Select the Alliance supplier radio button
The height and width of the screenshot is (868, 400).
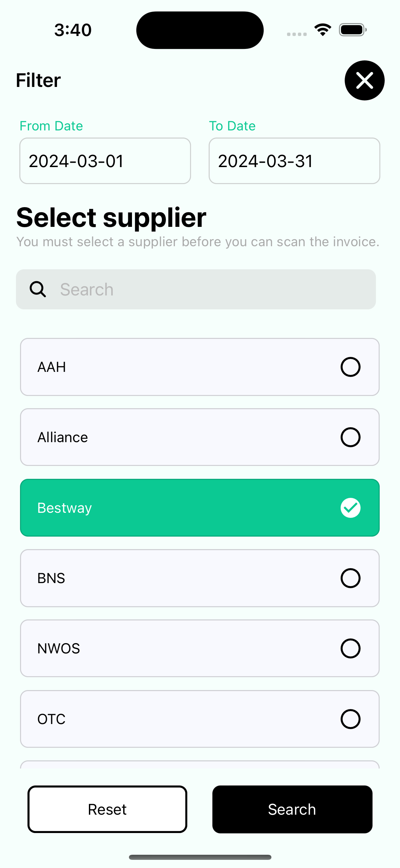(x=350, y=437)
